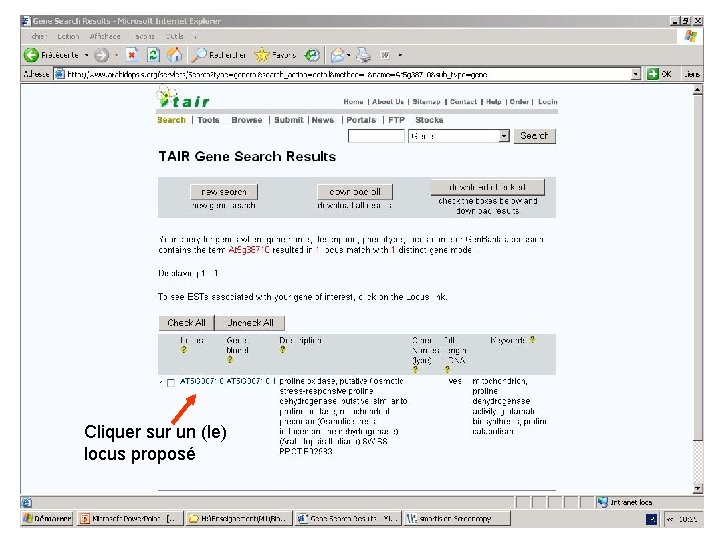Image resolution: width=720 pixels, height=540 pixels.
Task: Click the Sitemap link in header
Action: tap(426, 101)
